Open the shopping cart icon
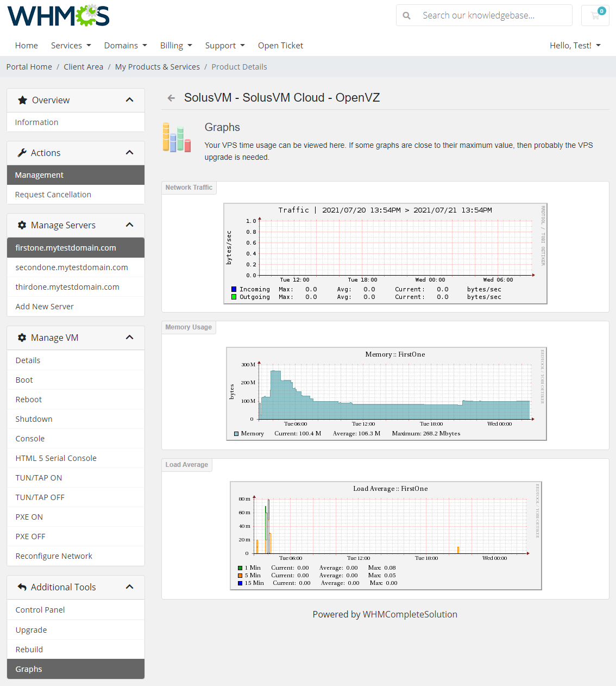The height and width of the screenshot is (686, 616). pyautogui.click(x=595, y=15)
